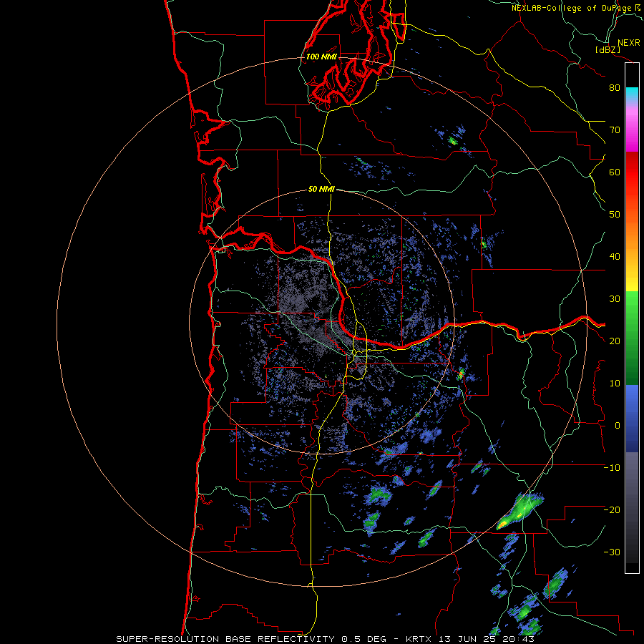644x644 pixels.
Task: Click the 50 value on the dBZ scale
Action: [x=615, y=215]
